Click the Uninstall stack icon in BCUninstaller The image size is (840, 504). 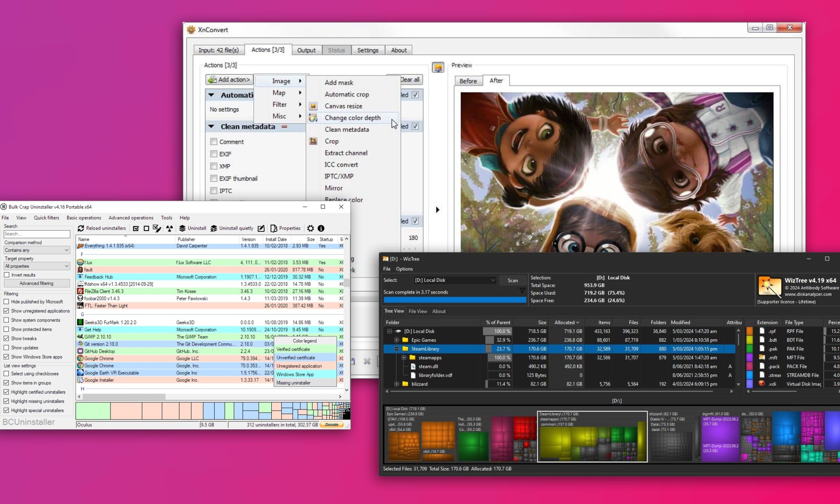tap(182, 228)
